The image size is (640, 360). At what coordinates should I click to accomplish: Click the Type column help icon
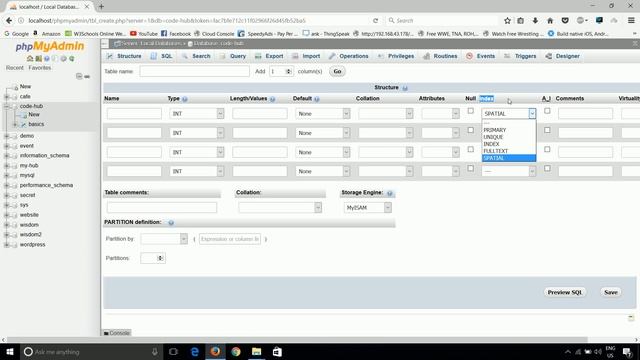pyautogui.click(x=184, y=99)
